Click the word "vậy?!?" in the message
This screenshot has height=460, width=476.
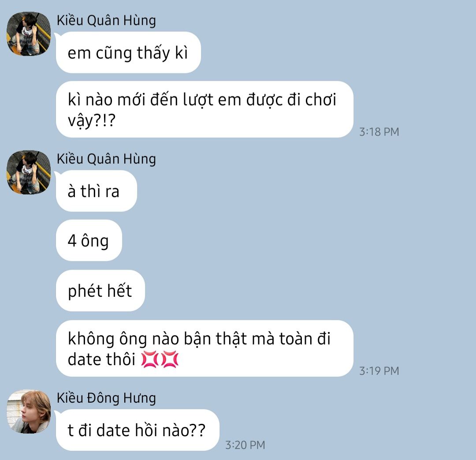click(x=92, y=121)
